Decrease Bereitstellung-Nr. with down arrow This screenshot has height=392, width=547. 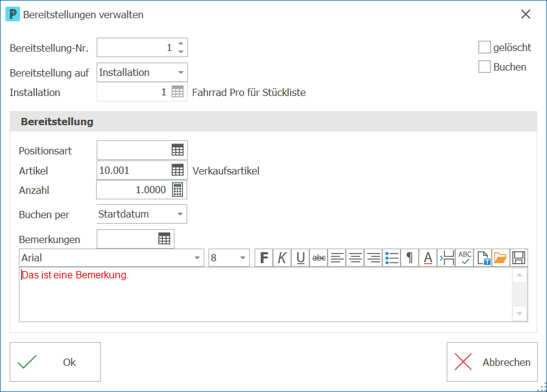click(x=181, y=52)
